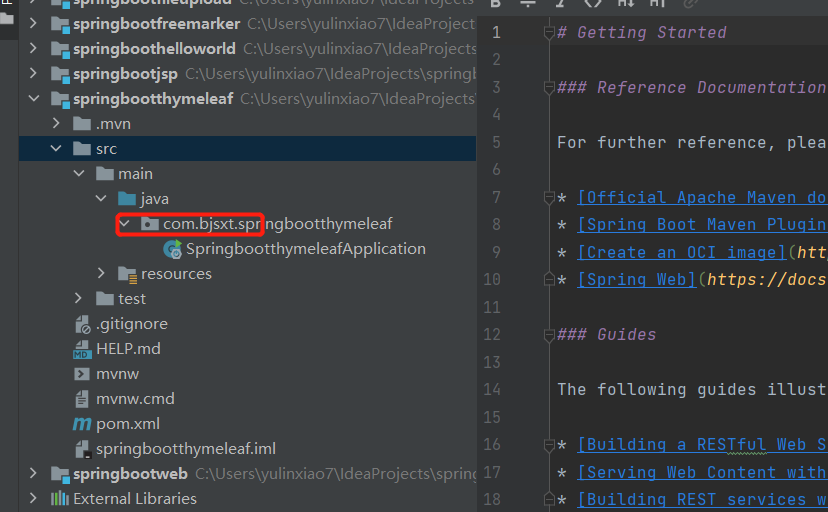Select the .gitignore file name
Image resolution: width=828 pixels, height=512 pixels.
pos(132,324)
